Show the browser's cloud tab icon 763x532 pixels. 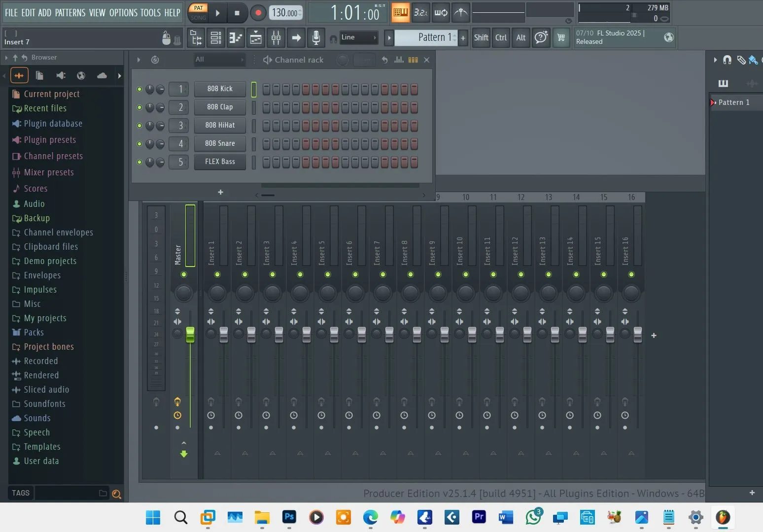point(102,75)
